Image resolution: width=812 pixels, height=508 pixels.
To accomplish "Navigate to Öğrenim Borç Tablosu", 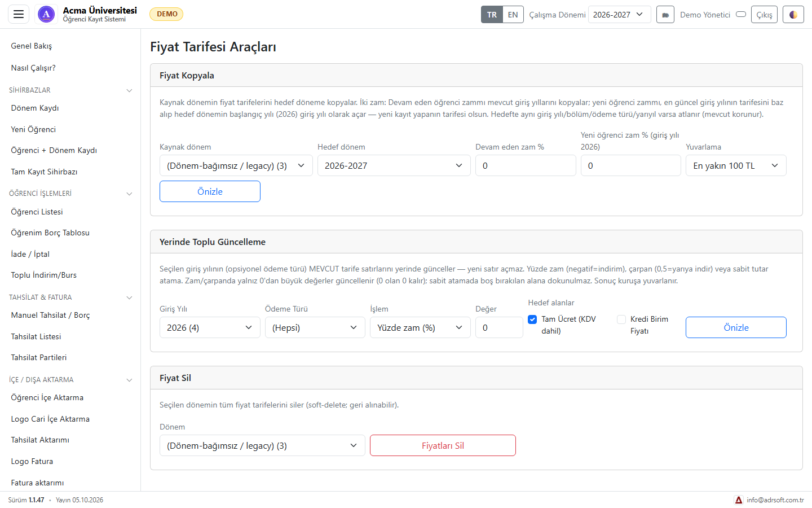I will (50, 233).
